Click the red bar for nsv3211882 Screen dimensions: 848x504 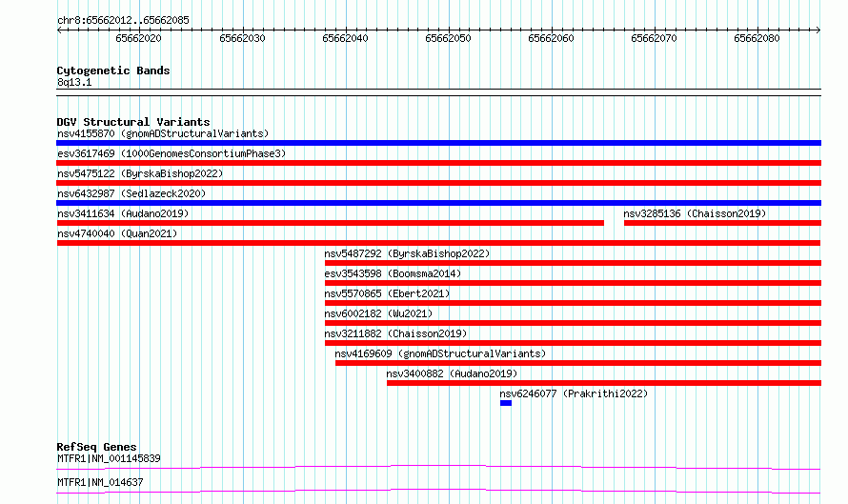pos(573,343)
